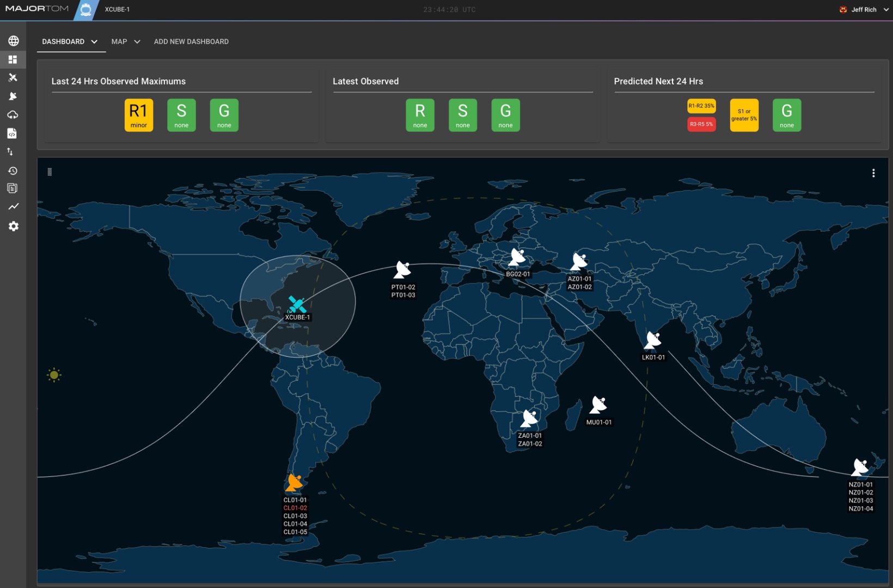Open the settings gear in sidebar
The image size is (893, 588).
(13, 226)
